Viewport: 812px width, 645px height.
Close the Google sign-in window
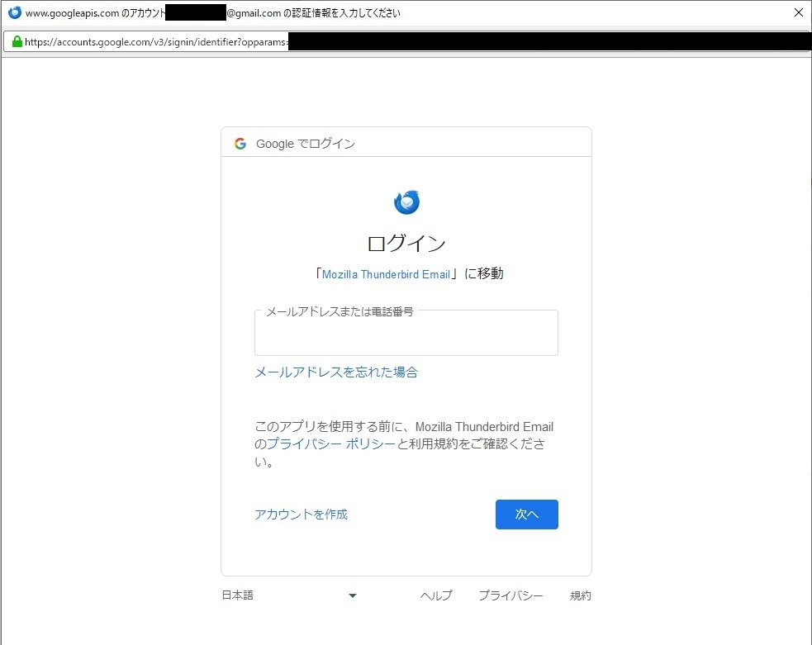[x=797, y=13]
